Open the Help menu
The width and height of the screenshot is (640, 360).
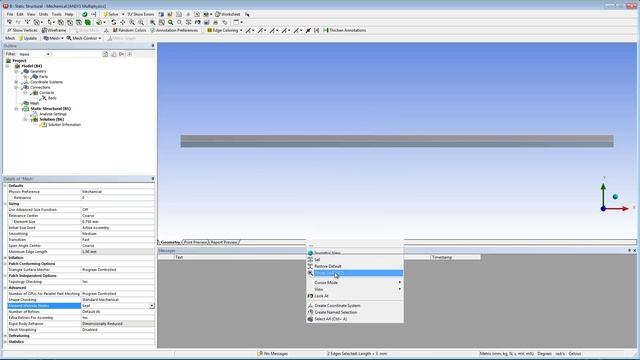point(69,14)
